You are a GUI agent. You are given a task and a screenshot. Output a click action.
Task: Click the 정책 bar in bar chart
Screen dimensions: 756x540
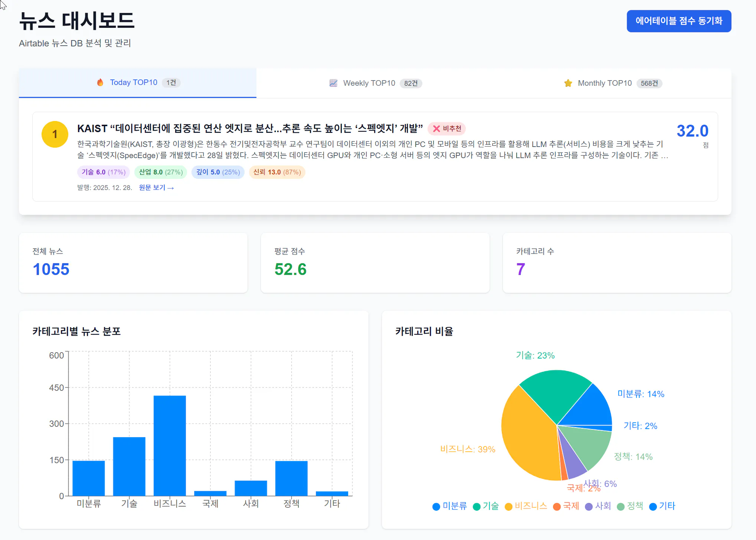click(x=291, y=478)
